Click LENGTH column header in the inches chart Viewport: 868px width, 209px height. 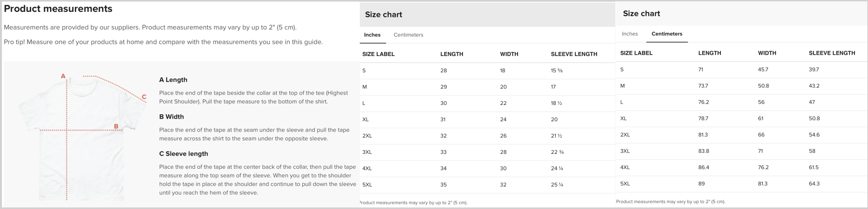(452, 54)
